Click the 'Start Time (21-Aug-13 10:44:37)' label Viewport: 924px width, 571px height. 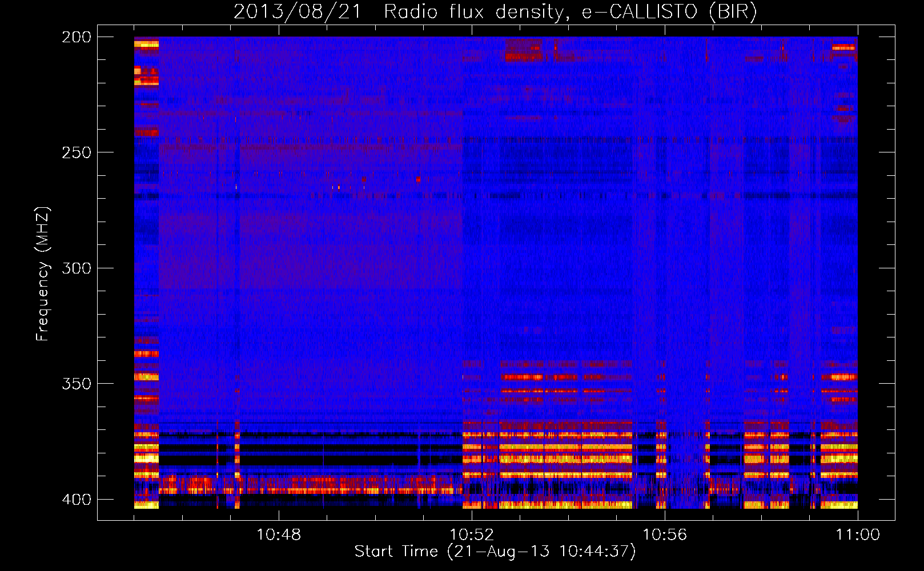495,552
